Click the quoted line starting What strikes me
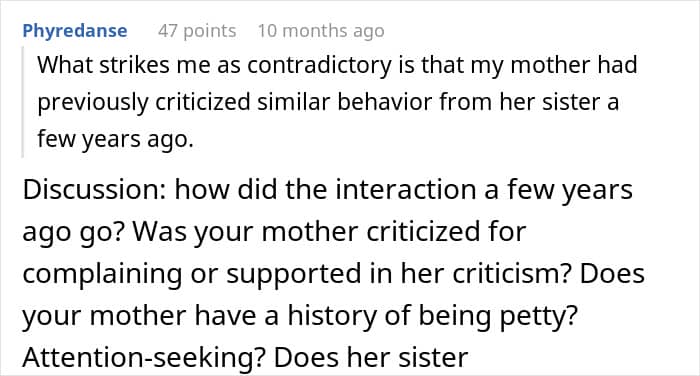700x376 pixels. tap(337, 65)
